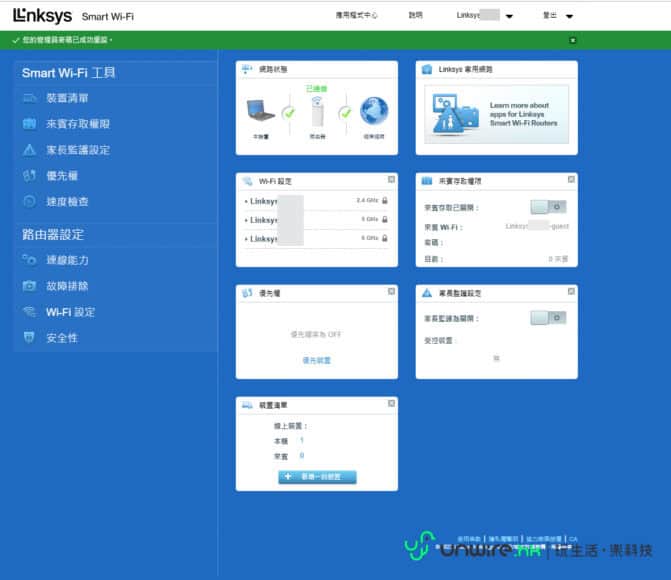Click the 裝置清單 device list sidebar icon
The image size is (671, 580).
click(29, 98)
